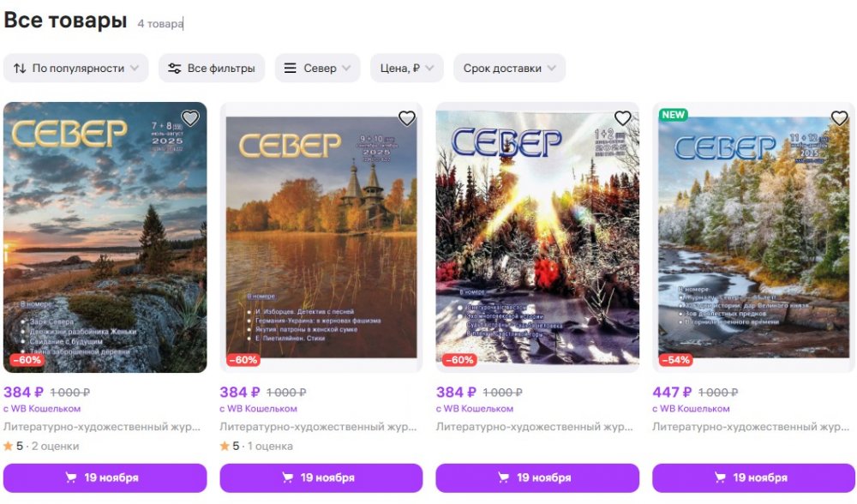Add the 447 ₽ magazine to cart

coord(753,477)
